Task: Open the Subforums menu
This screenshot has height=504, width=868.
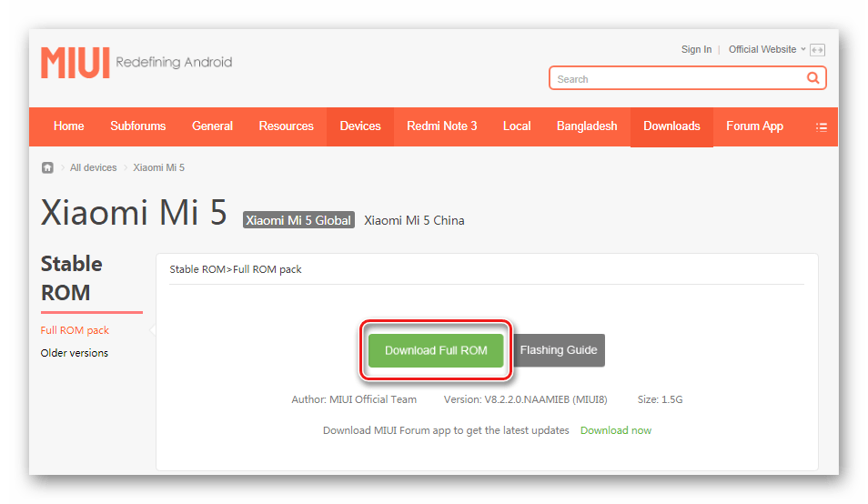Action: tap(137, 126)
